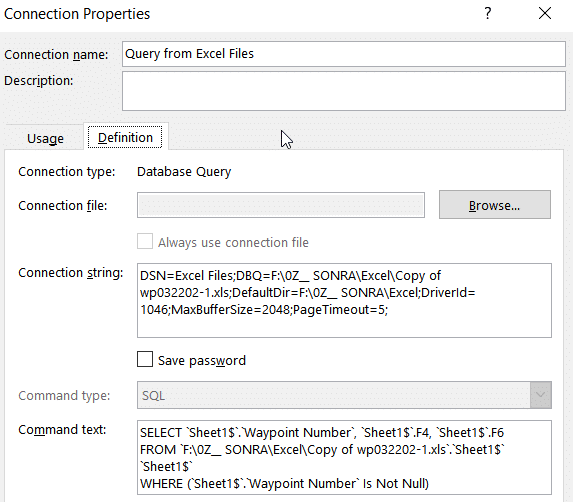The height and width of the screenshot is (502, 573).
Task: Click inside the Command text box
Action: click(x=344, y=457)
